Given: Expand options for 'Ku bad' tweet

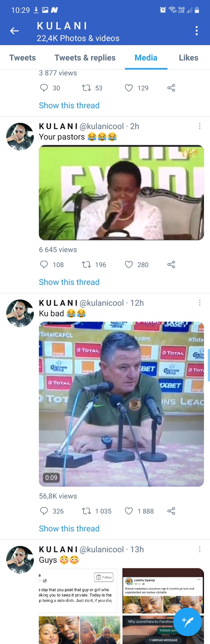Looking at the screenshot, I should click(x=199, y=303).
